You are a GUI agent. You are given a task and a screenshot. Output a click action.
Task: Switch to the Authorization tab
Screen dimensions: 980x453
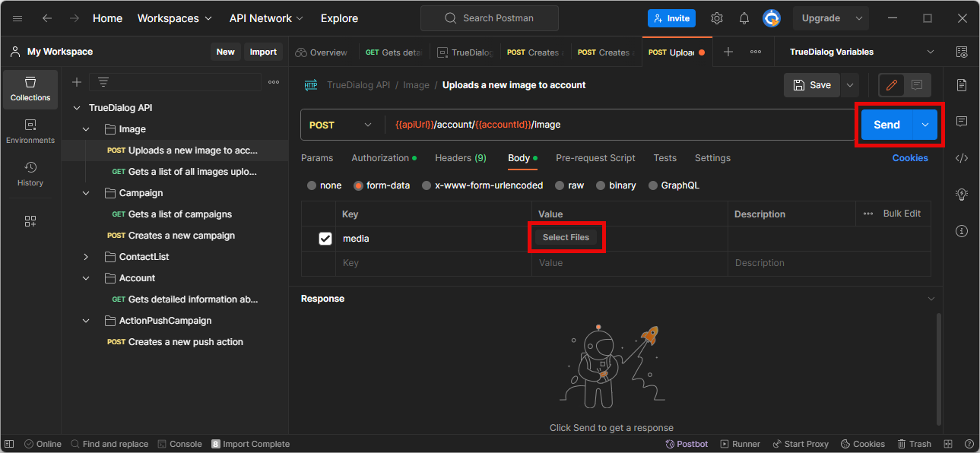tap(384, 158)
